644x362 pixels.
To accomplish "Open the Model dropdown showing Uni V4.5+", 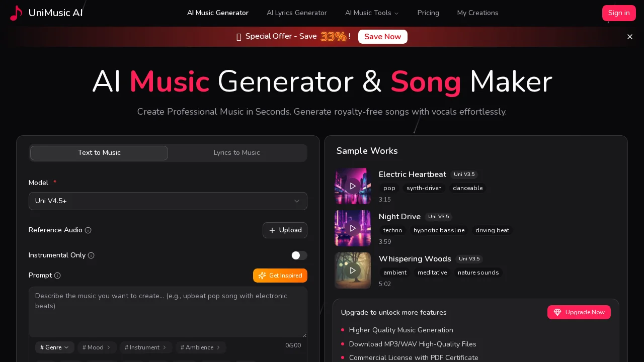I will [x=168, y=201].
